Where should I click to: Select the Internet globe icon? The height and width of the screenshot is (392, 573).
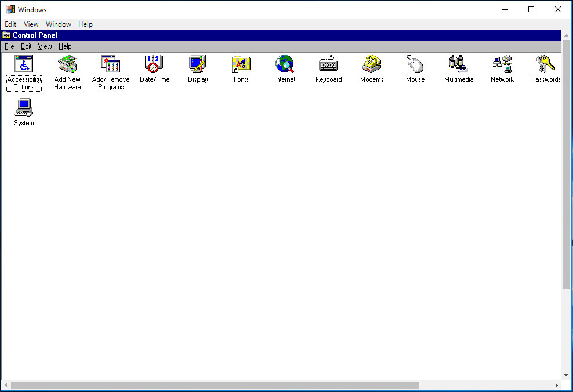click(285, 64)
